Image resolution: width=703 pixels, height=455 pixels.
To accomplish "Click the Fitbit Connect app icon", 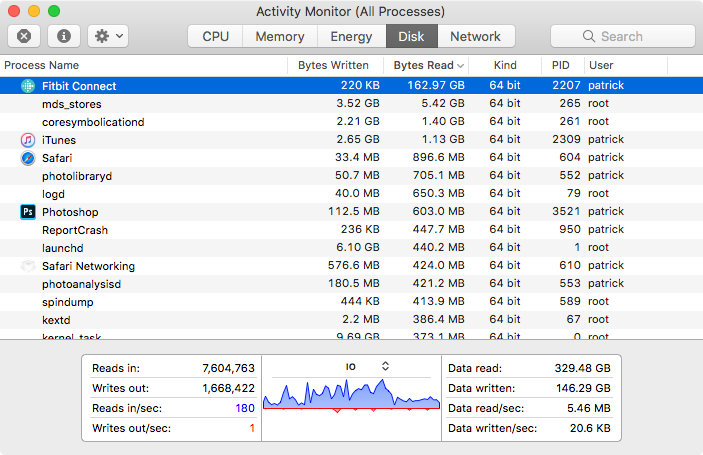I will click(x=28, y=86).
